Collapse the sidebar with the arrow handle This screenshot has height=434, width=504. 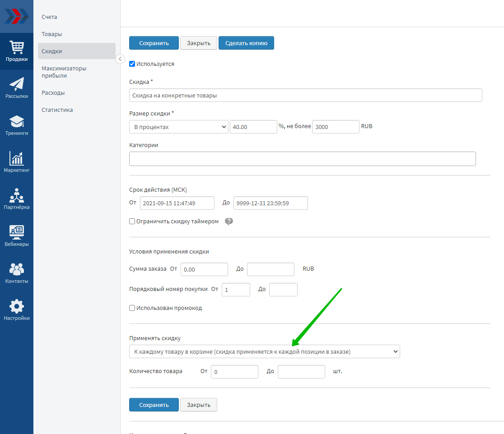click(x=120, y=59)
